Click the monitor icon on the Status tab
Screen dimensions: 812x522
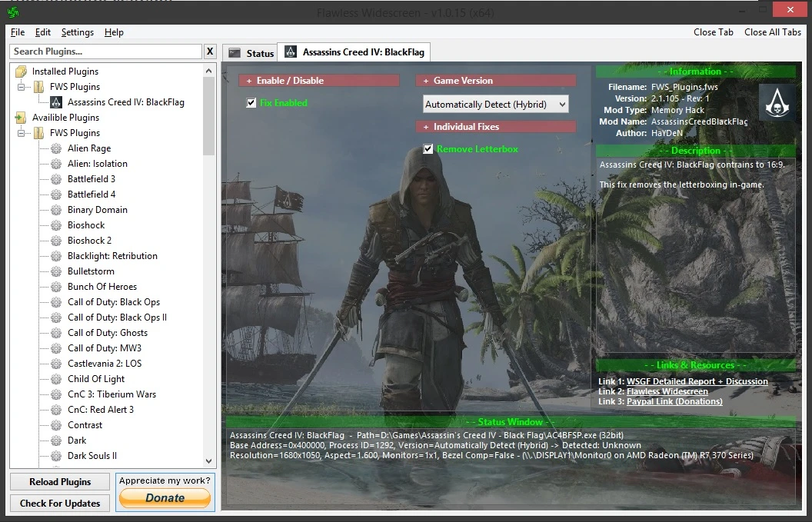(x=235, y=52)
